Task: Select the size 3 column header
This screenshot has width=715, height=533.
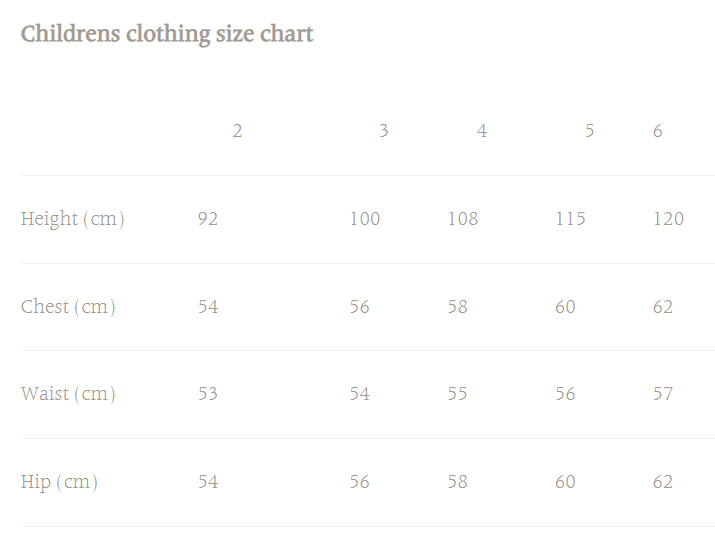Action: tap(383, 131)
